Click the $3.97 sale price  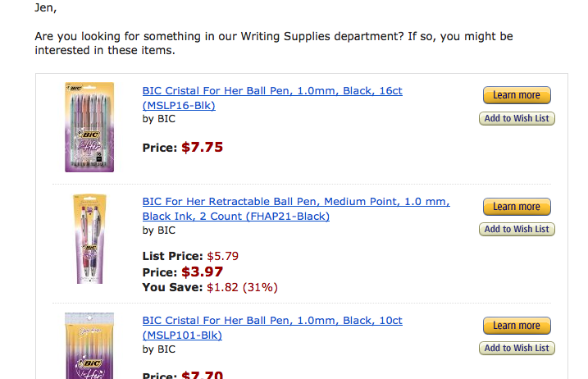(x=202, y=272)
